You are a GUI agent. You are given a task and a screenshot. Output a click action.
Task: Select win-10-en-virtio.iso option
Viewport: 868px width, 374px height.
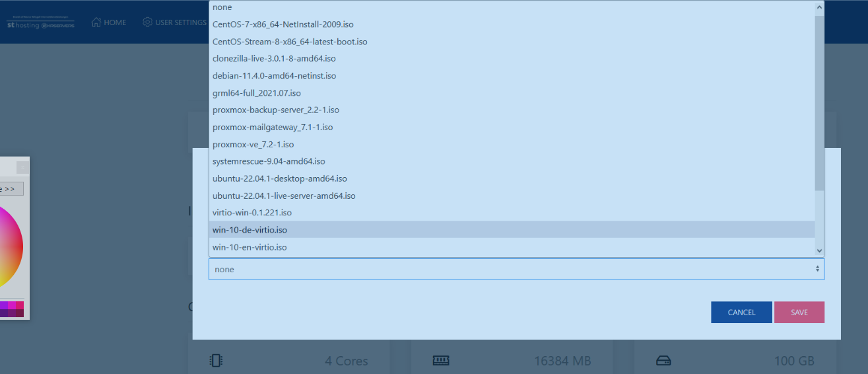pyautogui.click(x=512, y=247)
